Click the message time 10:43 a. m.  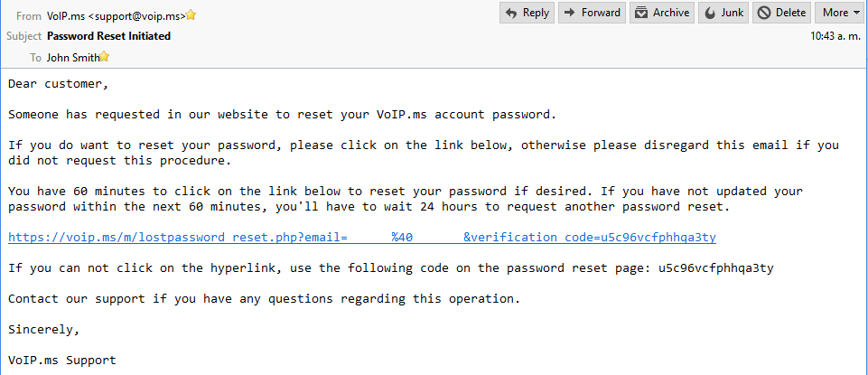(835, 36)
